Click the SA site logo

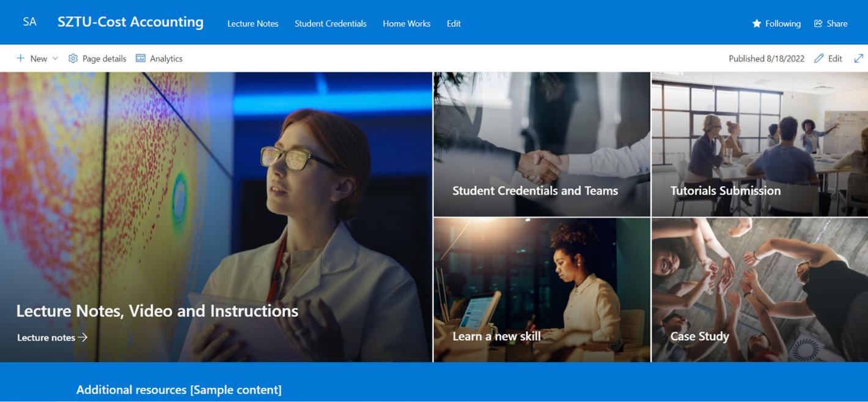point(29,22)
